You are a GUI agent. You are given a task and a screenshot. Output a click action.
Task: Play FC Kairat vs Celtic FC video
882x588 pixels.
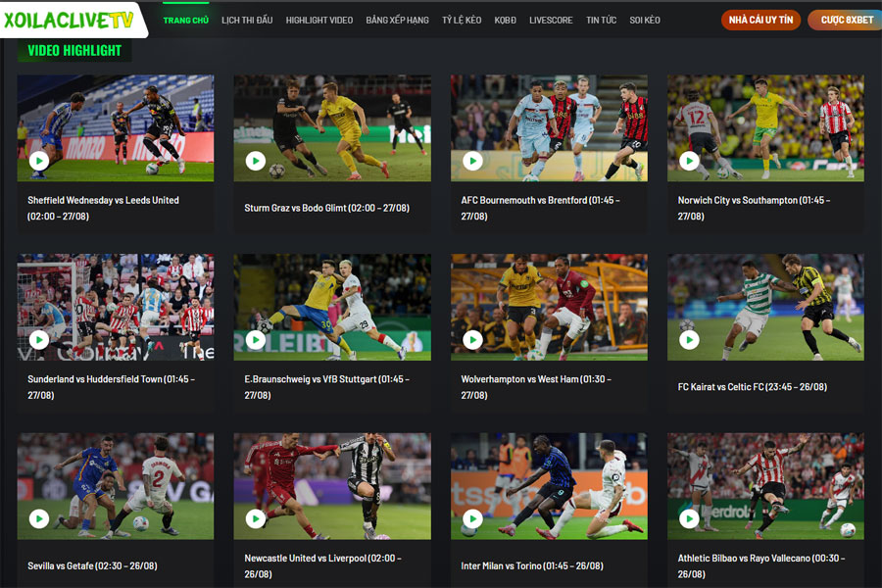pos(689,340)
